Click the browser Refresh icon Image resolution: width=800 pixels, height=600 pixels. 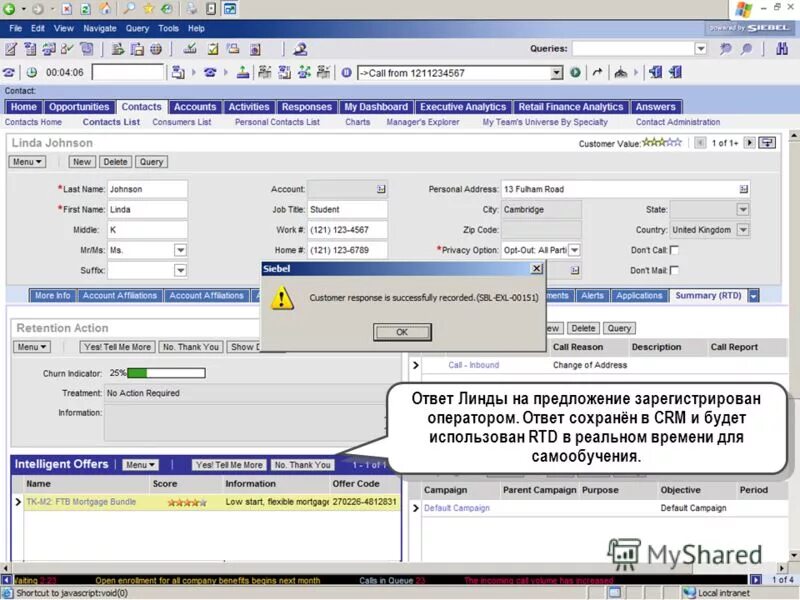[86, 9]
